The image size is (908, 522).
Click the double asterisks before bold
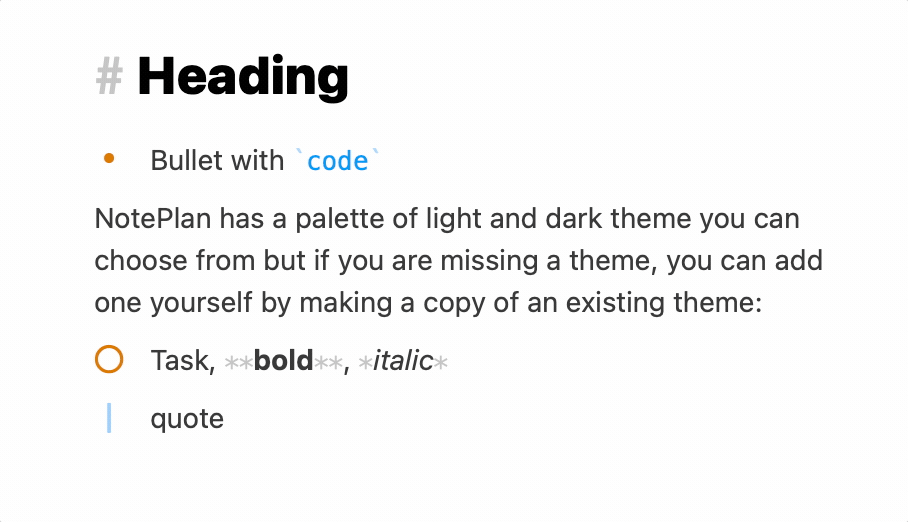point(239,363)
